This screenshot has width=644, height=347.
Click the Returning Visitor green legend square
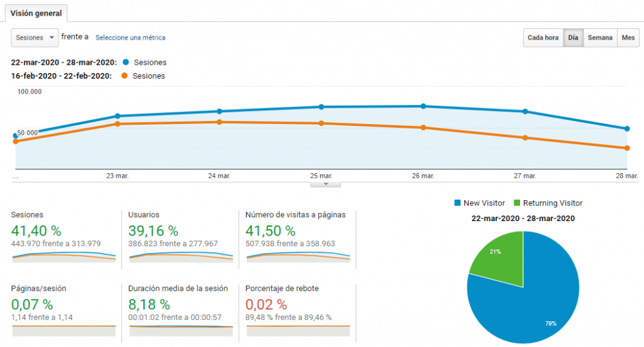(x=517, y=203)
